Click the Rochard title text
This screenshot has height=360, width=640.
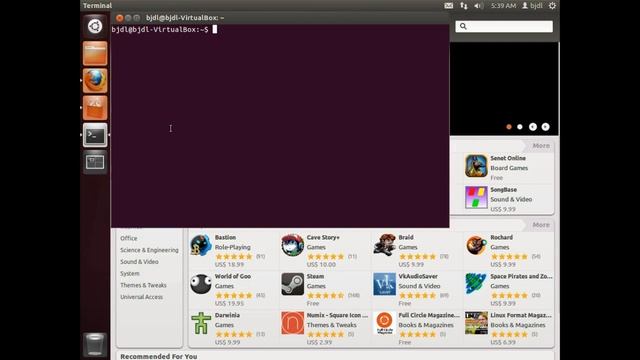tap(501, 238)
